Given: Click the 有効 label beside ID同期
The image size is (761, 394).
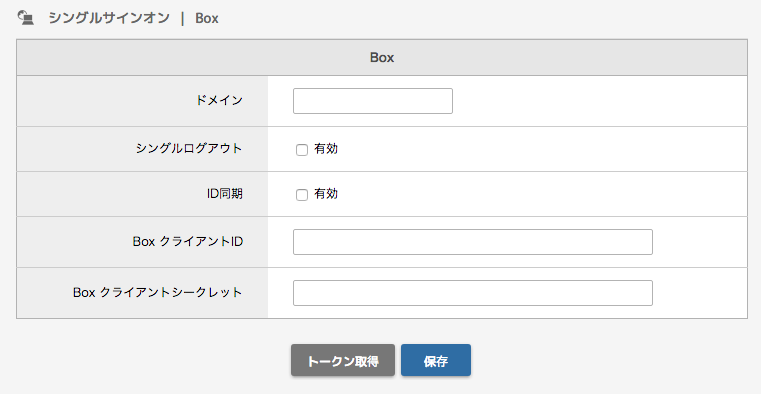Looking at the screenshot, I should 326,194.
